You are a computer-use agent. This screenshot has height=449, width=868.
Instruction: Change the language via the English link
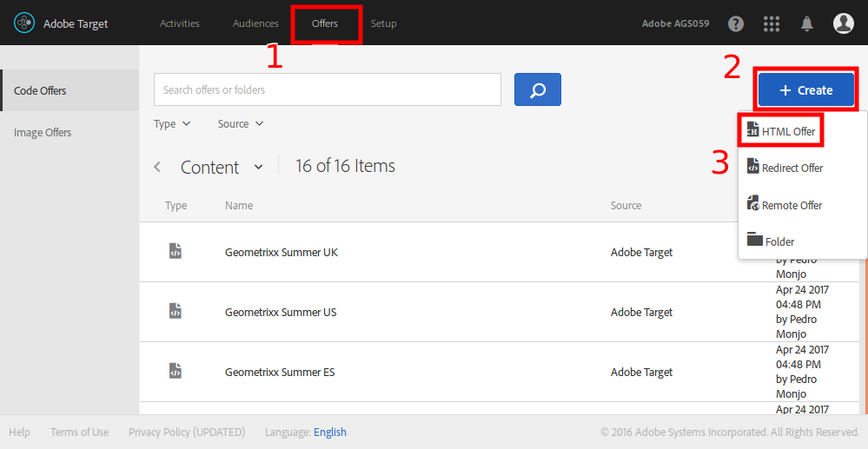click(330, 432)
